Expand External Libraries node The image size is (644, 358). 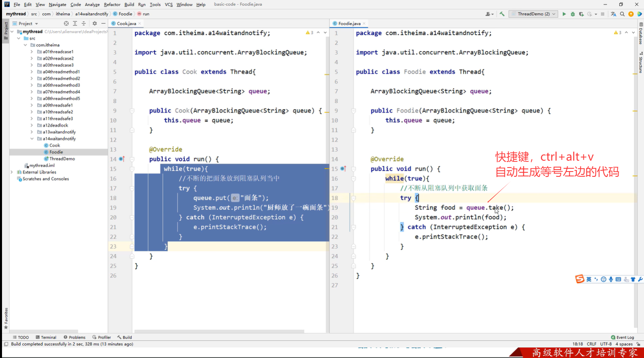click(12, 172)
